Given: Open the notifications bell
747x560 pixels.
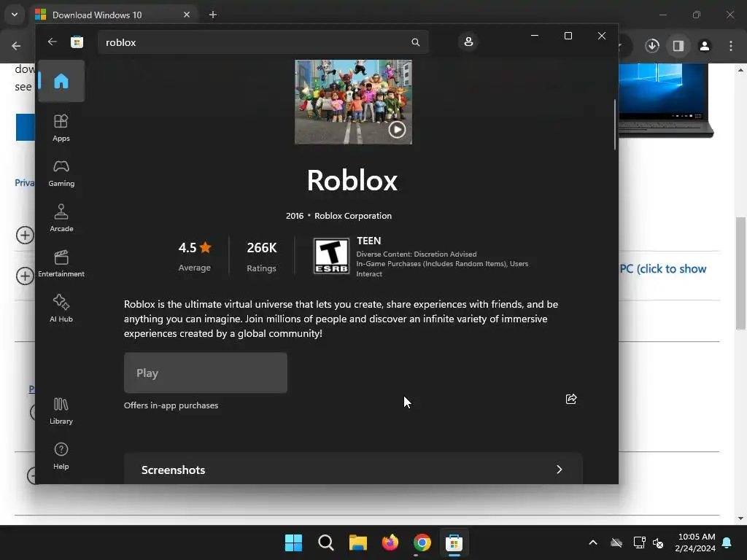Looking at the screenshot, I should pos(727,542).
